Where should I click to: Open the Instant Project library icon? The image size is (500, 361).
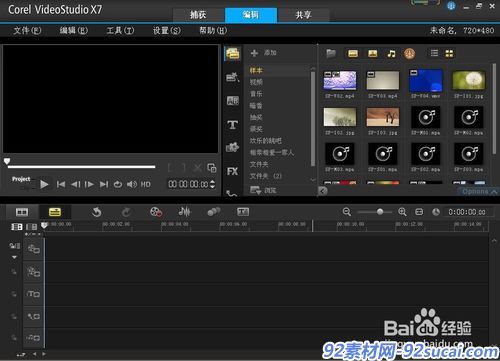tap(232, 77)
